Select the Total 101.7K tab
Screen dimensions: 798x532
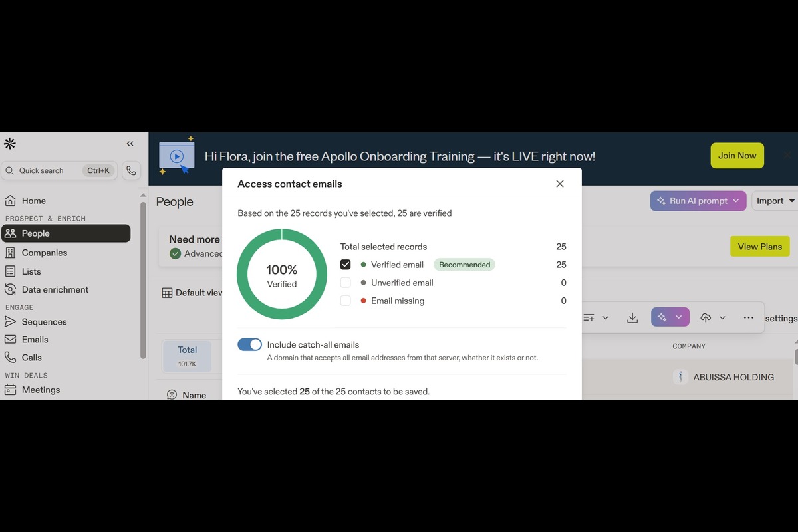[x=187, y=356]
